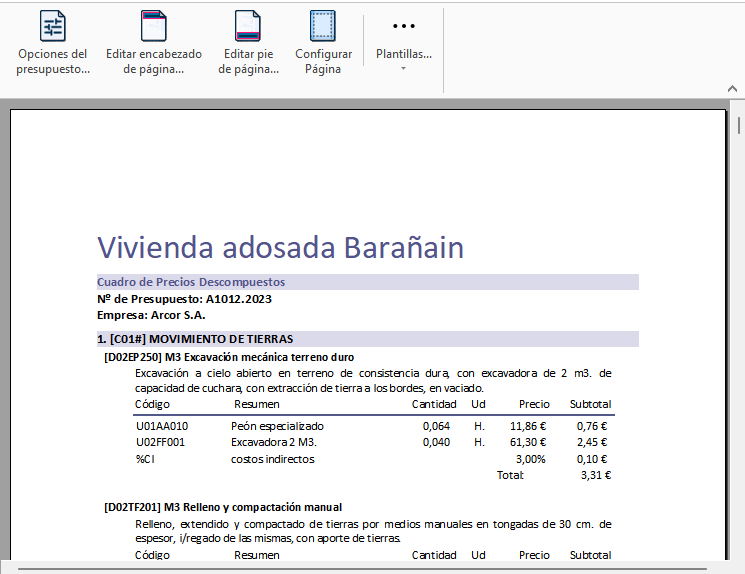Click price 11,86 € cell
Screen dimensions: 745x574
coord(528,426)
